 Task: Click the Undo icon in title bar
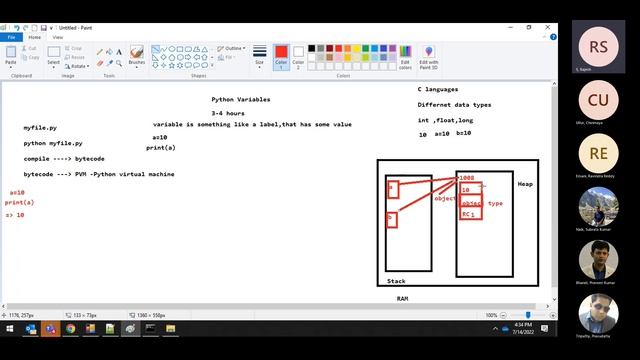pyautogui.click(x=16, y=28)
